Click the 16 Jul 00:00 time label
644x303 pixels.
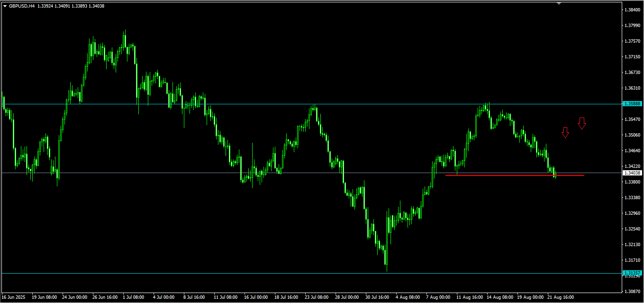[256, 297]
